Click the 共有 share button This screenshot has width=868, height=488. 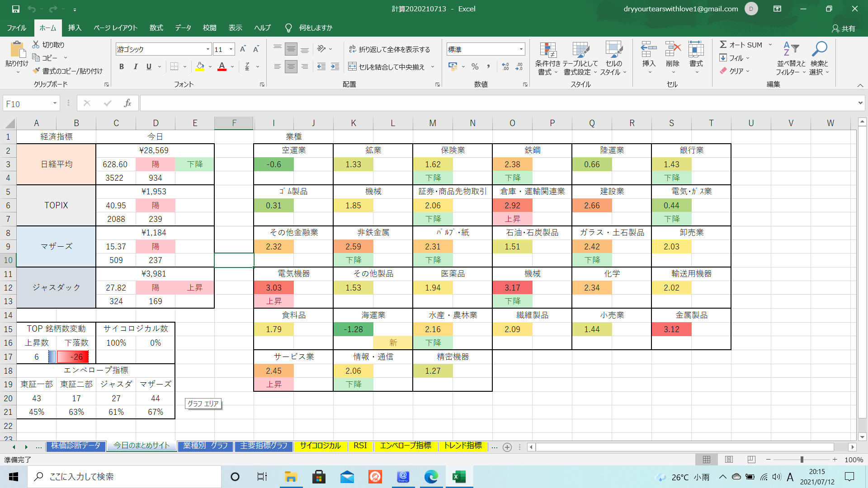[x=844, y=28]
